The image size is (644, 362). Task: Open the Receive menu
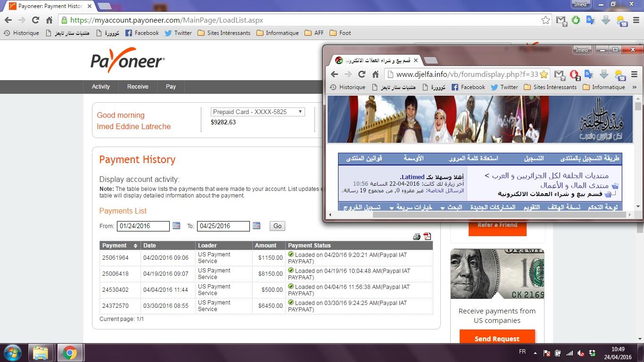[138, 87]
